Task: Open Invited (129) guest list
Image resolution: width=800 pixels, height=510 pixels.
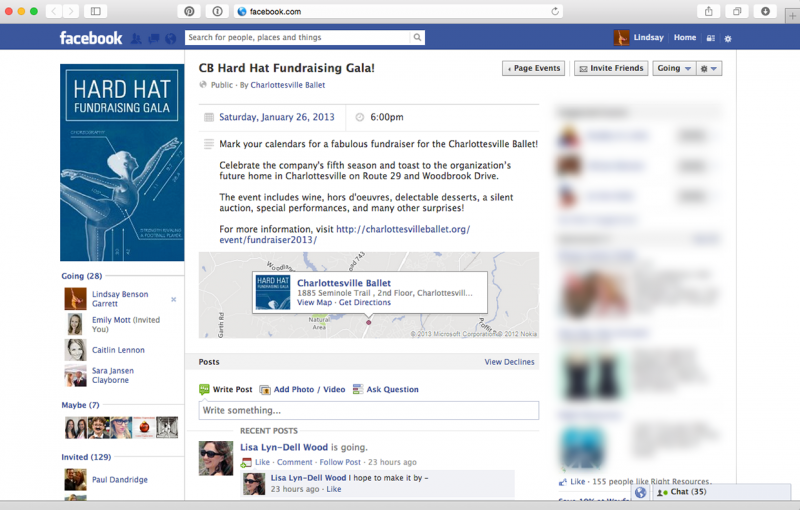Action: 86,457
